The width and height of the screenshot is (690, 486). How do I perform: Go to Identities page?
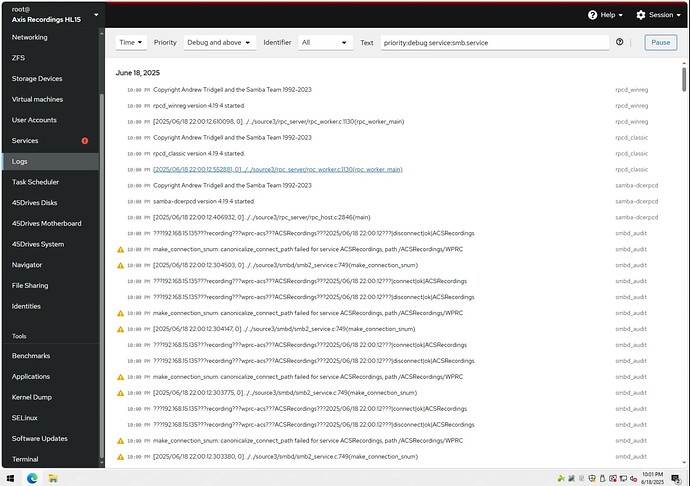(50, 306)
